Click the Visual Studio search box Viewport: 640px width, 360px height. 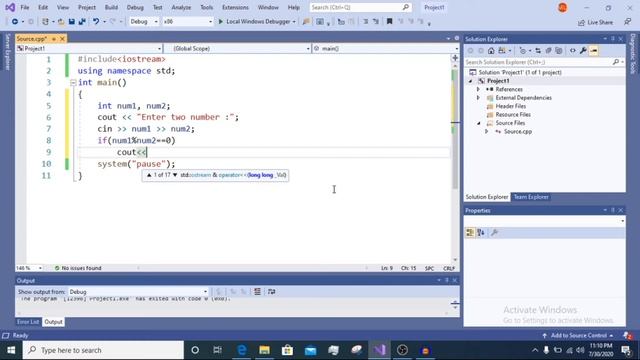point(360,7)
